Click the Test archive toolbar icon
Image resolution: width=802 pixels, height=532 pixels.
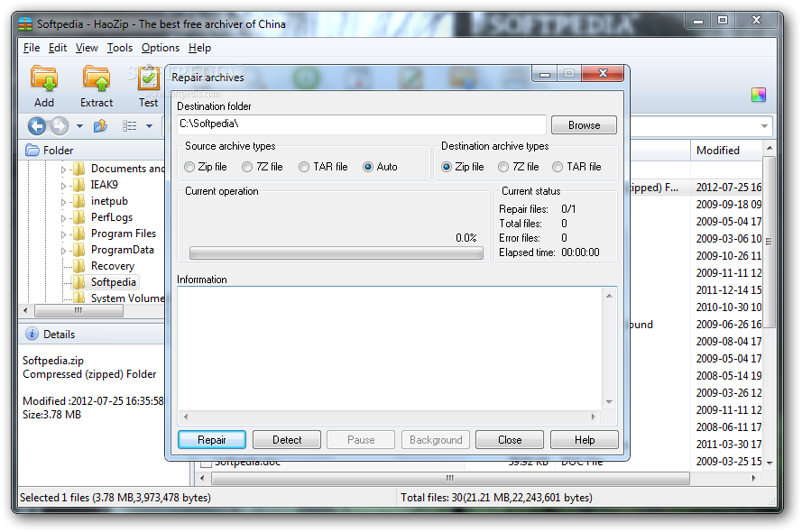[x=148, y=78]
